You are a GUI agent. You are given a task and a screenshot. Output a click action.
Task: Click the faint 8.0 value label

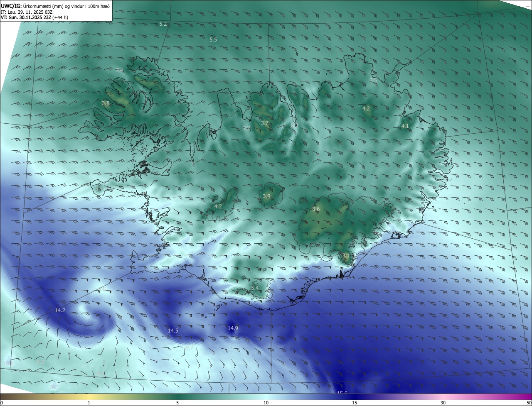click(40, 362)
